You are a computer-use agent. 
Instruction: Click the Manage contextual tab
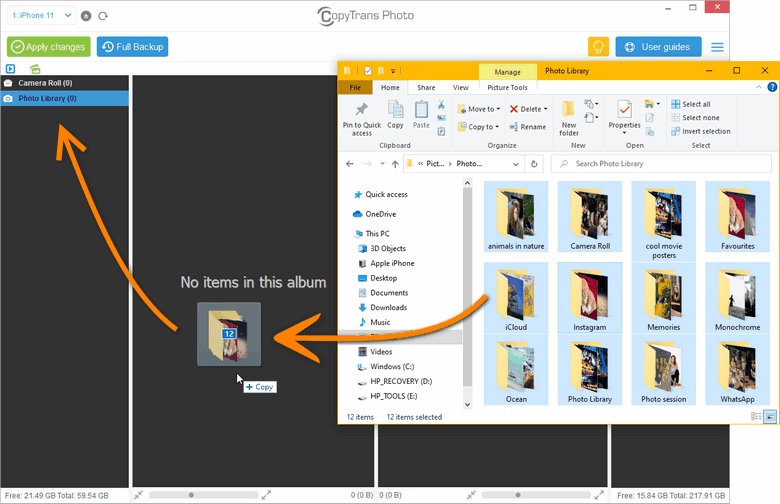[x=508, y=72]
